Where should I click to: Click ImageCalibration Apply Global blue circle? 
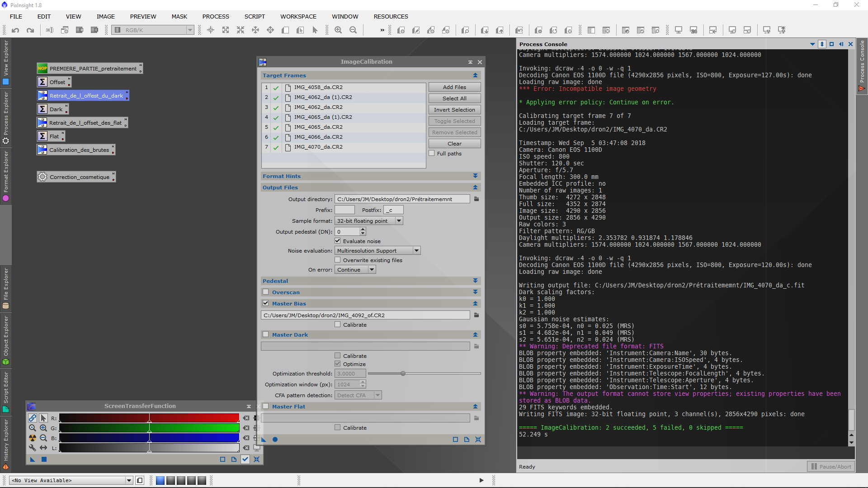coord(275,439)
